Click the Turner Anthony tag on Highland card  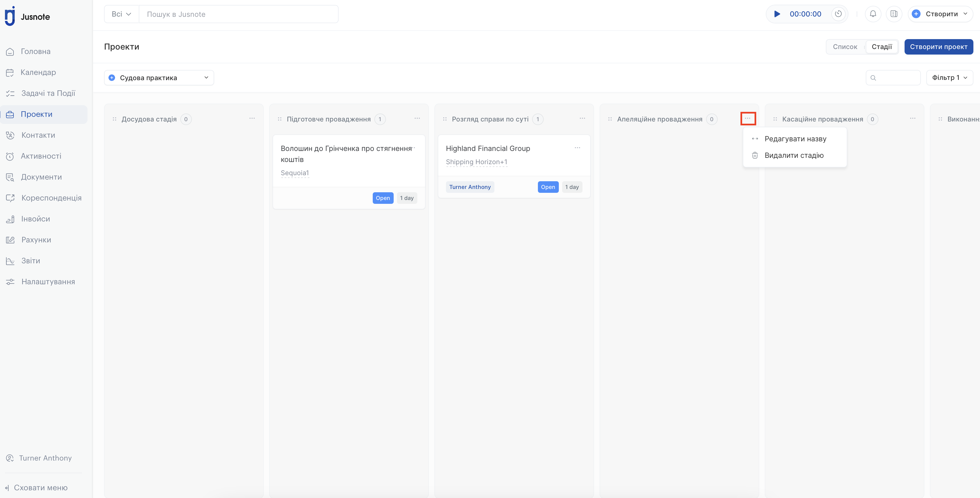click(x=470, y=187)
